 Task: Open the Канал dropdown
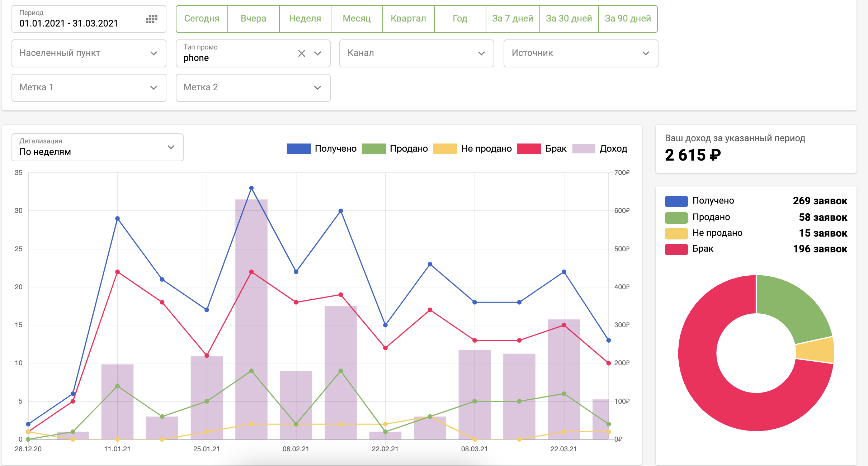click(416, 53)
